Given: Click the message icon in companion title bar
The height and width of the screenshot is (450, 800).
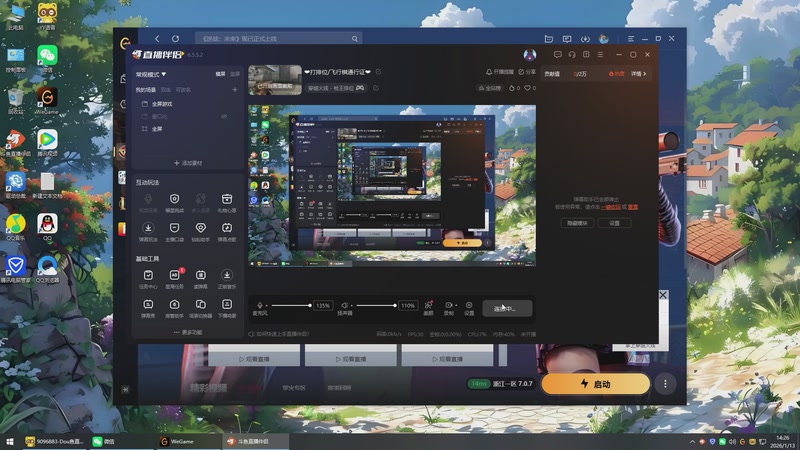Looking at the screenshot, I should [x=558, y=55].
